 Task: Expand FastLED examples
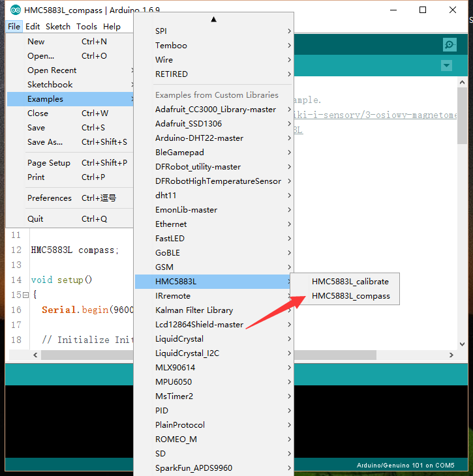point(214,238)
